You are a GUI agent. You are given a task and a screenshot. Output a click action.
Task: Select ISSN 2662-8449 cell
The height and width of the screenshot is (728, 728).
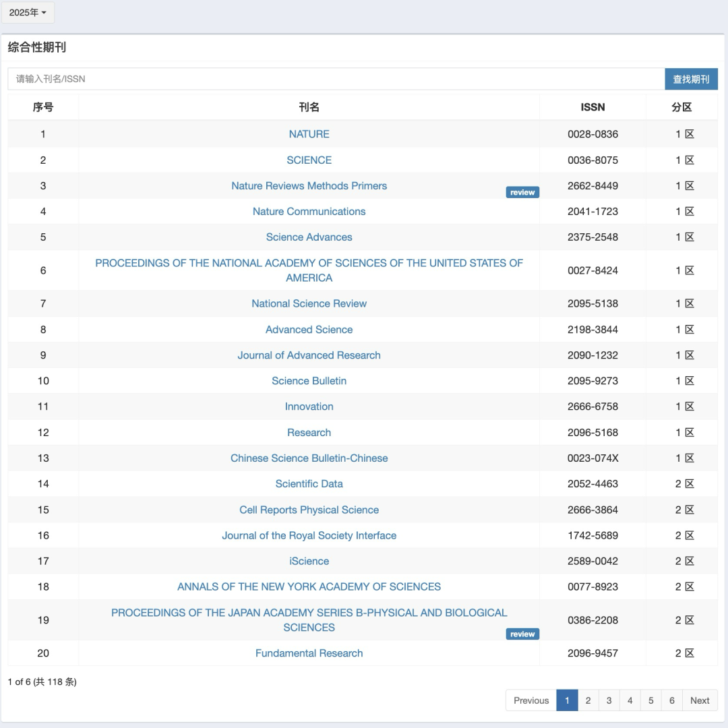pos(593,186)
